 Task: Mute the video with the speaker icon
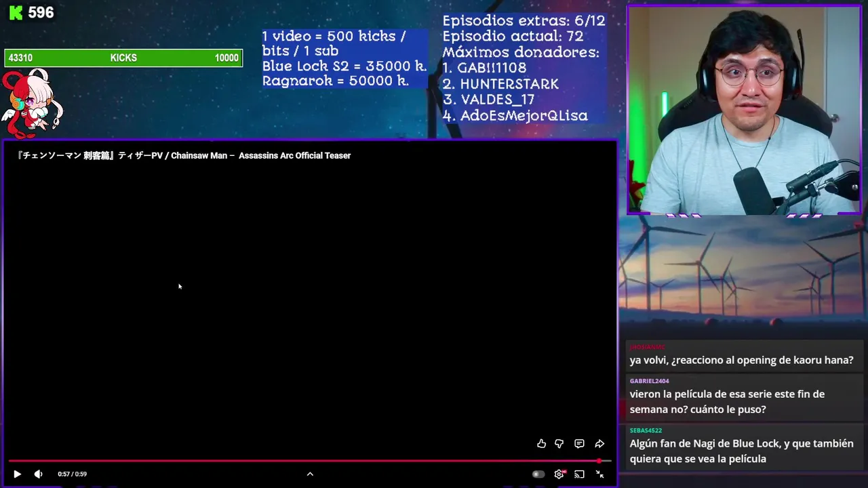[x=38, y=474]
